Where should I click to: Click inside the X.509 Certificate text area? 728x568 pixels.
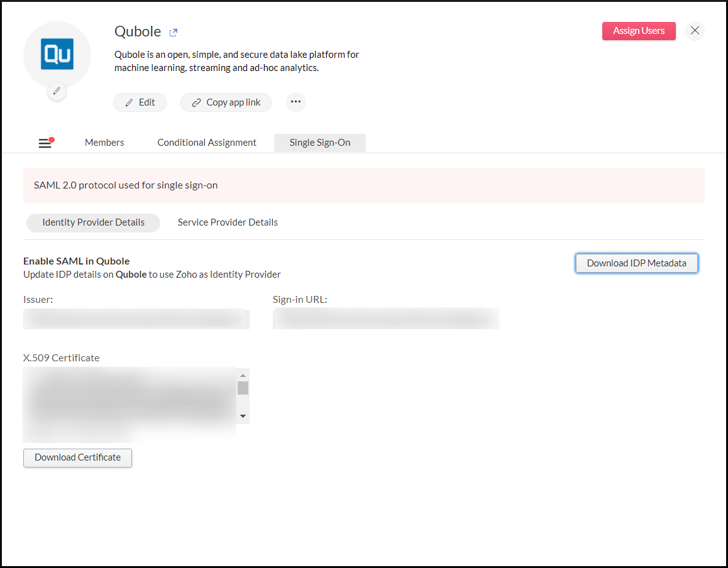pos(130,404)
